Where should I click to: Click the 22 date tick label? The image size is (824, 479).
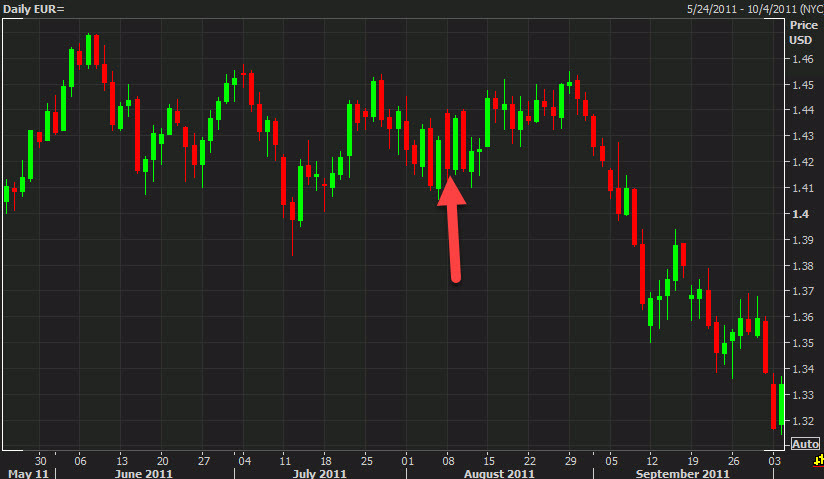530,461
